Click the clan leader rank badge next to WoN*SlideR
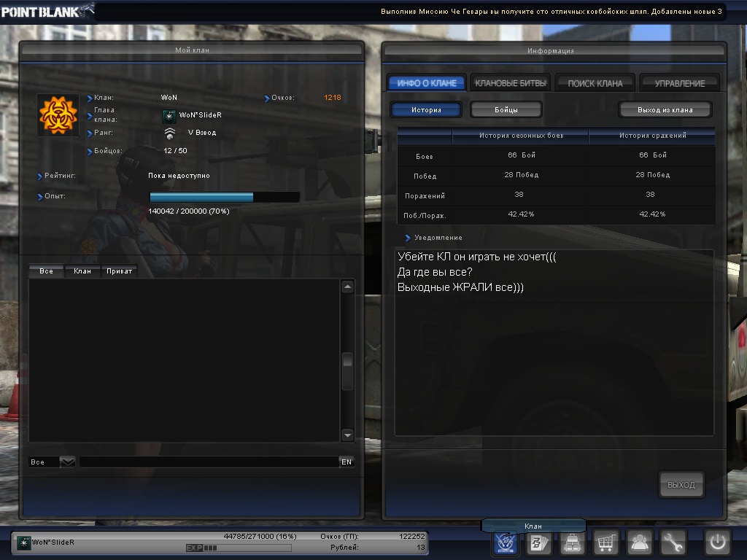Image resolution: width=747 pixels, height=560 pixels. pos(169,116)
